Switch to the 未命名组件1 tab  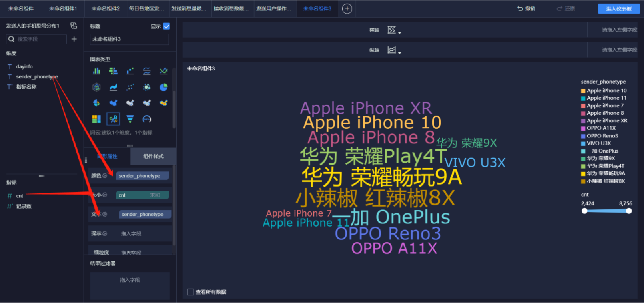63,8
